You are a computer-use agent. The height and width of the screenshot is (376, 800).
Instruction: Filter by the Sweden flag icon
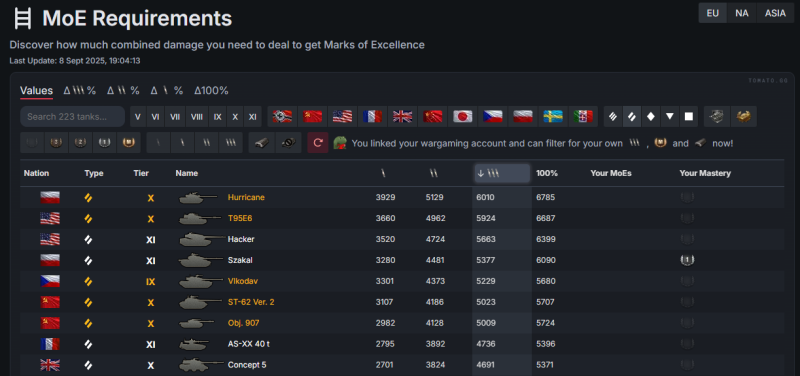tap(553, 116)
